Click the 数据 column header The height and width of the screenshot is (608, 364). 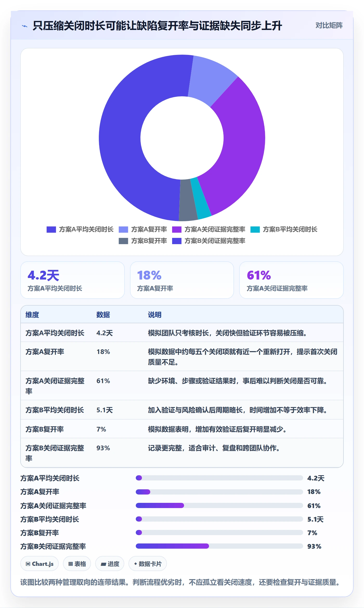[x=103, y=315]
